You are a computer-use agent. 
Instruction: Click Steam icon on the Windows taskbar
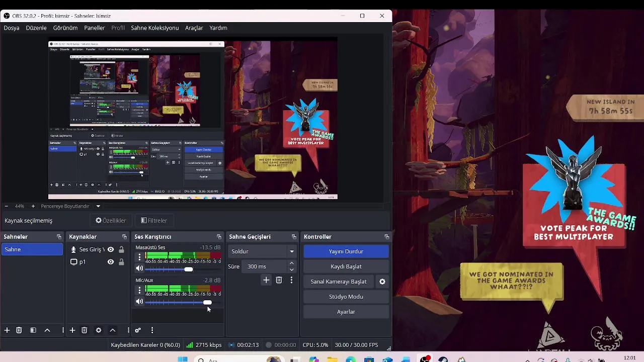pos(443,359)
